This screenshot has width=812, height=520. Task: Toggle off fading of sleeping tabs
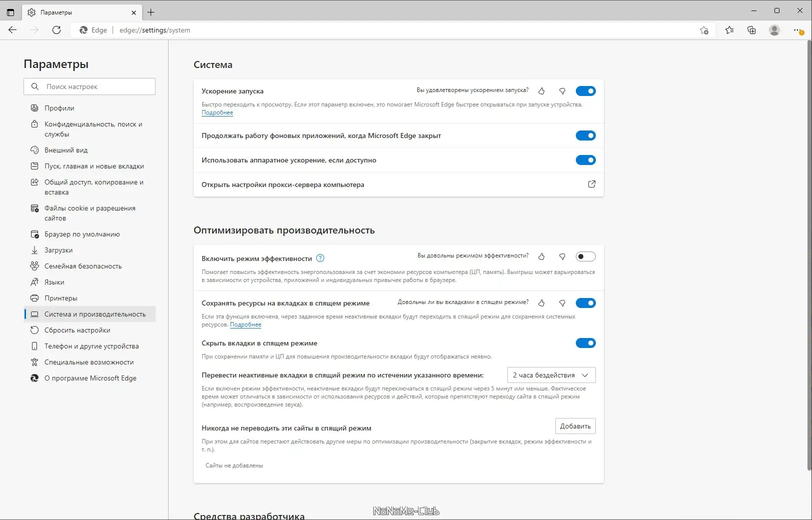click(x=585, y=343)
